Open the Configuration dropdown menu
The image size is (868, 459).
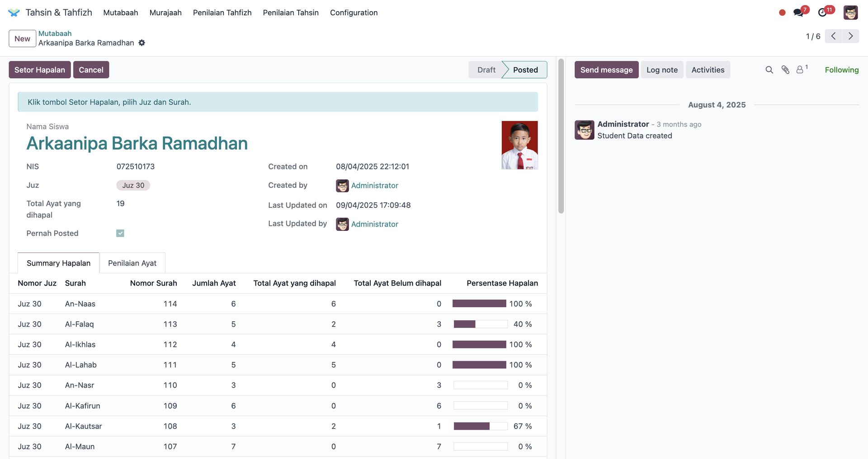click(x=354, y=13)
